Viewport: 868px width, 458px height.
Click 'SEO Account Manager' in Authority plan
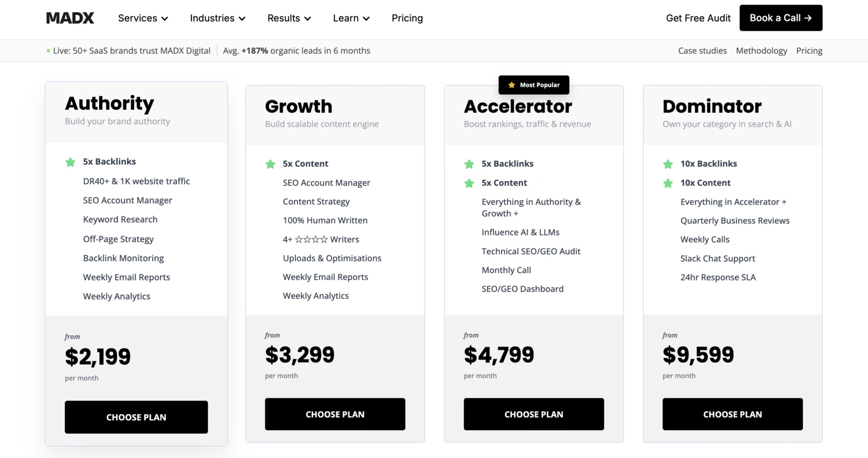tap(128, 200)
